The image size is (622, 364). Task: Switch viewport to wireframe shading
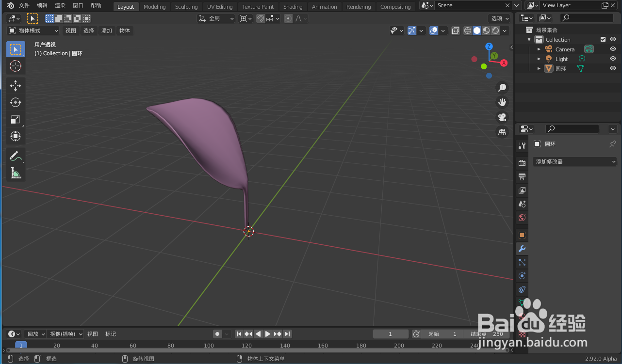(x=467, y=30)
